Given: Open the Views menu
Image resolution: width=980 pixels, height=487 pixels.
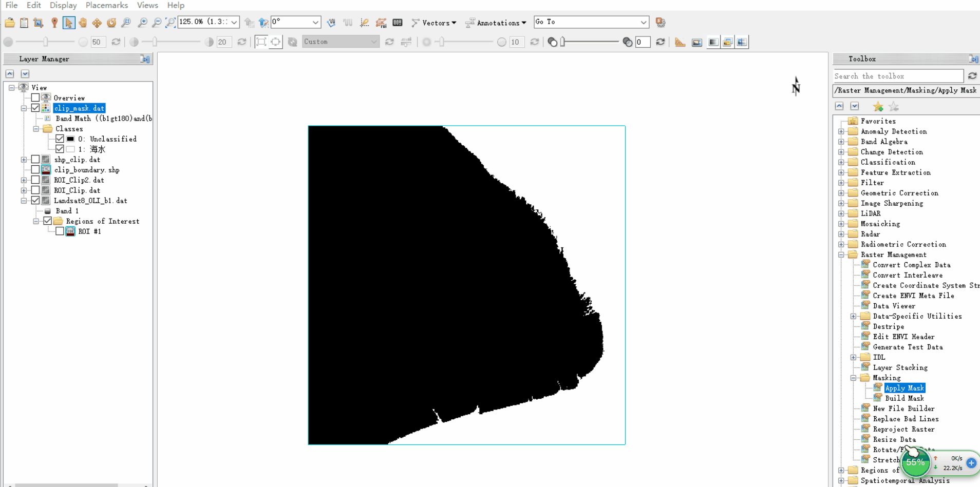Looking at the screenshot, I should (147, 5).
